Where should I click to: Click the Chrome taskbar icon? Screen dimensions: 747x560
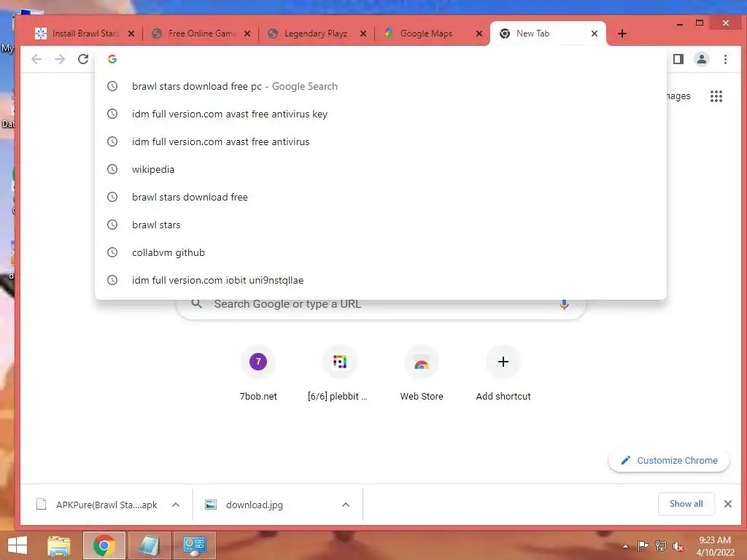tap(104, 545)
